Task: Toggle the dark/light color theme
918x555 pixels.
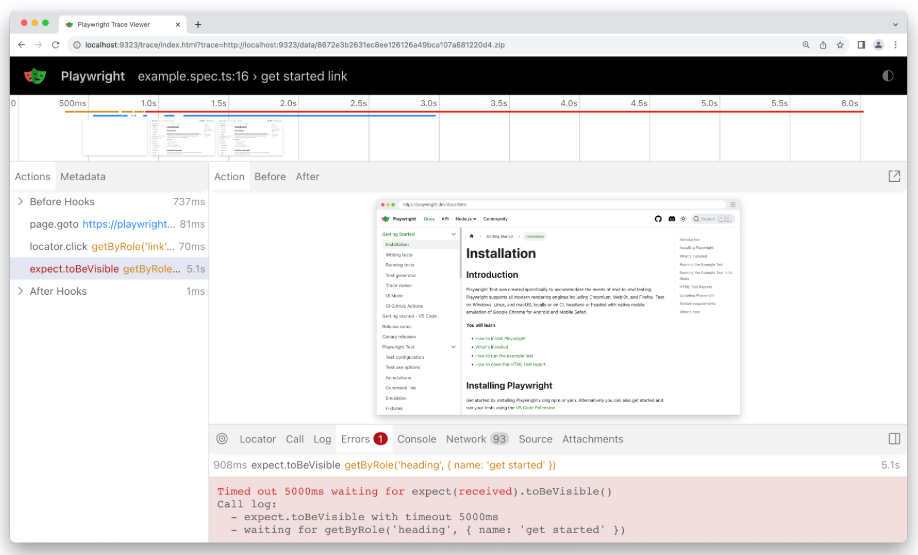Action: 887,76
